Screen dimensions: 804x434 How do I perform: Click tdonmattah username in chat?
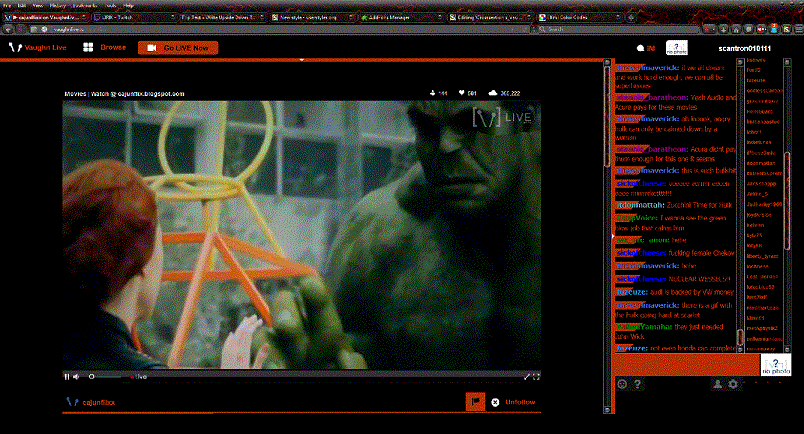point(640,205)
